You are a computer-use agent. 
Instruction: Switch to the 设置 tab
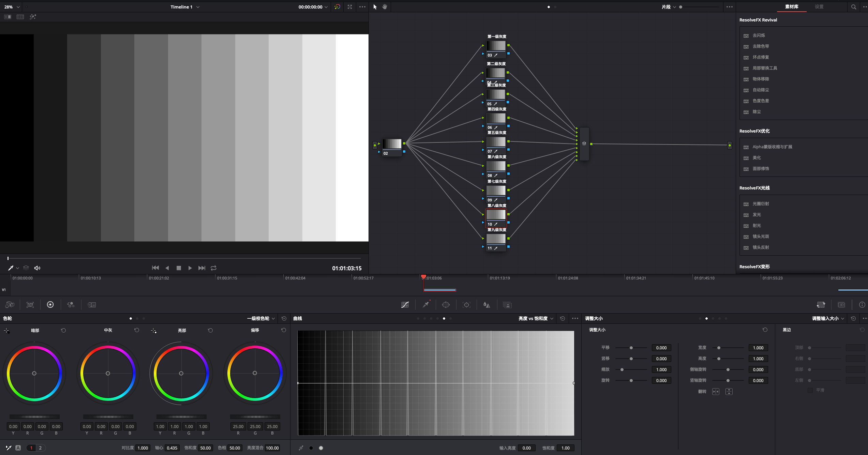(x=819, y=7)
